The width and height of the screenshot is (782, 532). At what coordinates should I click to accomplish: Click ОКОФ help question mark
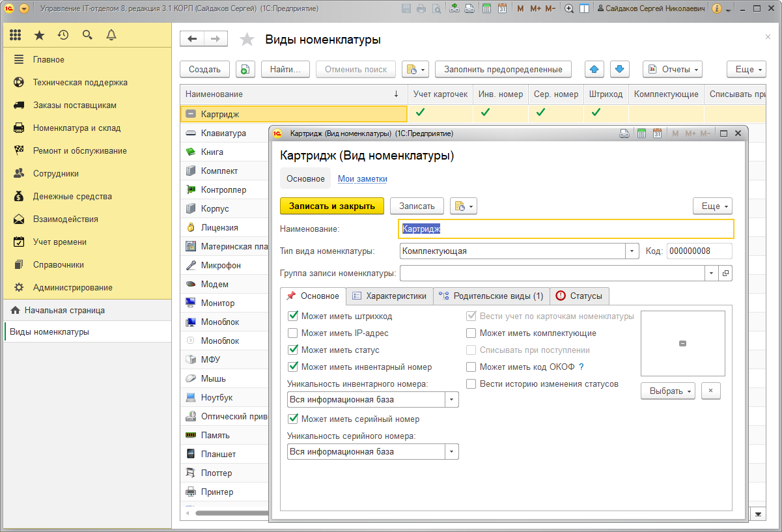581,367
